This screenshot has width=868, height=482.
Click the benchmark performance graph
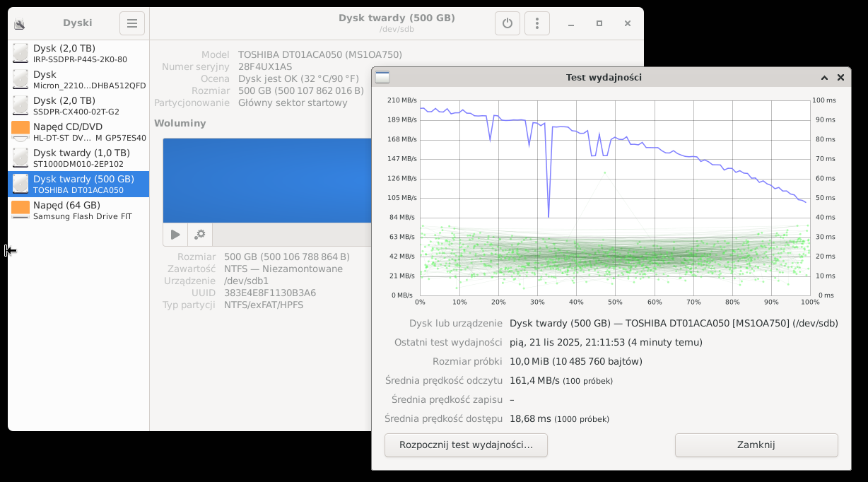pyautogui.click(x=615, y=198)
